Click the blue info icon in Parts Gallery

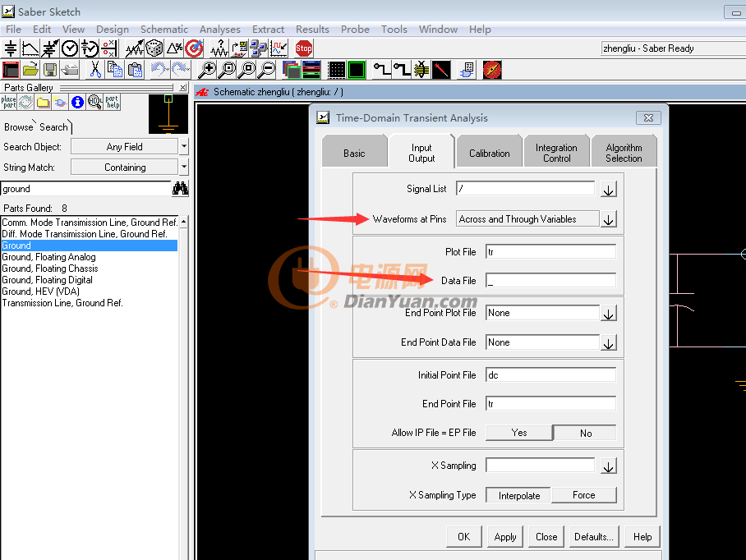click(x=77, y=102)
